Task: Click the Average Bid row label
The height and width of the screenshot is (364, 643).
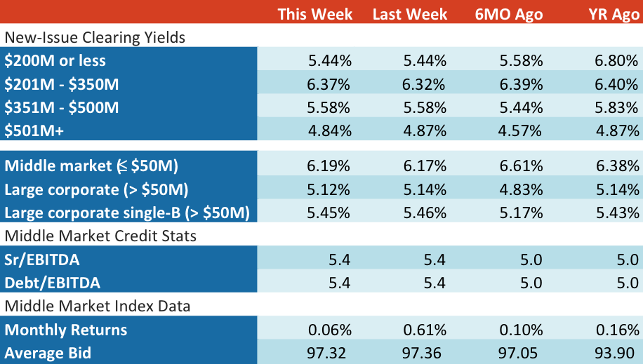Action: tap(48, 353)
